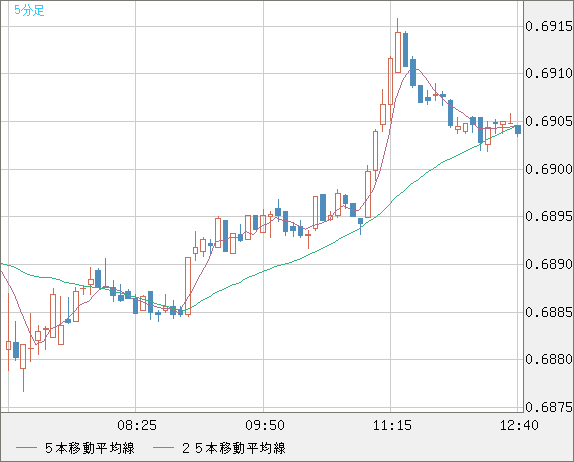The width and height of the screenshot is (574, 462).
Task: Click the 09:50 time axis label
Action: click(x=265, y=425)
